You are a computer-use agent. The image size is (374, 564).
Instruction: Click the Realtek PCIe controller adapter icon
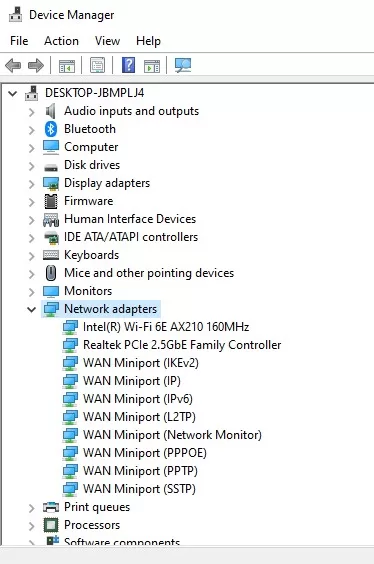[70, 345]
